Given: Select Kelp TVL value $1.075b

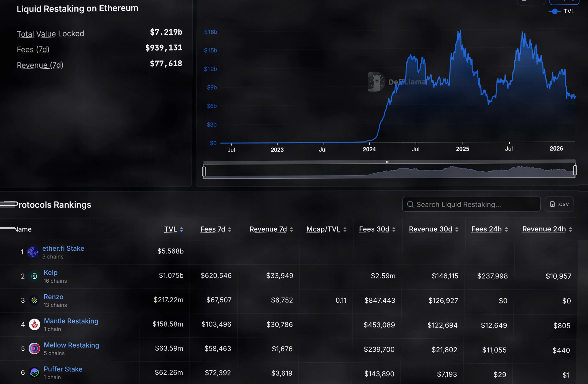Looking at the screenshot, I should click(171, 276).
